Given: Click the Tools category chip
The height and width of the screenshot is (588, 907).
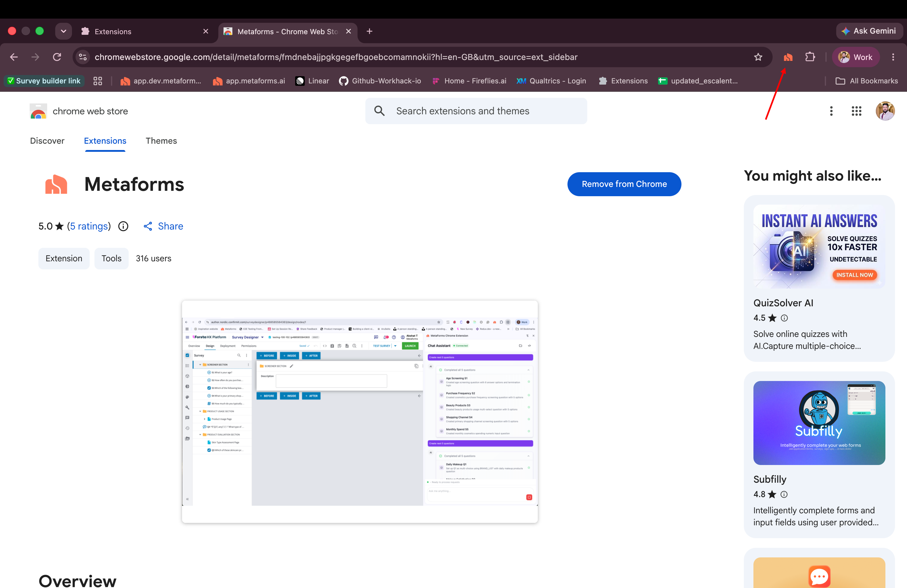Looking at the screenshot, I should coord(111,258).
